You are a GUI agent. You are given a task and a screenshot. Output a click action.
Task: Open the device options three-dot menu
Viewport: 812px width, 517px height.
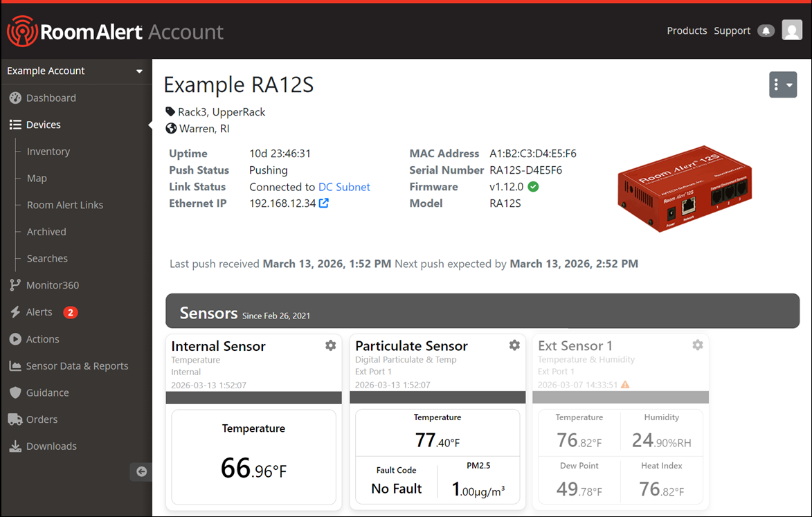click(x=783, y=84)
